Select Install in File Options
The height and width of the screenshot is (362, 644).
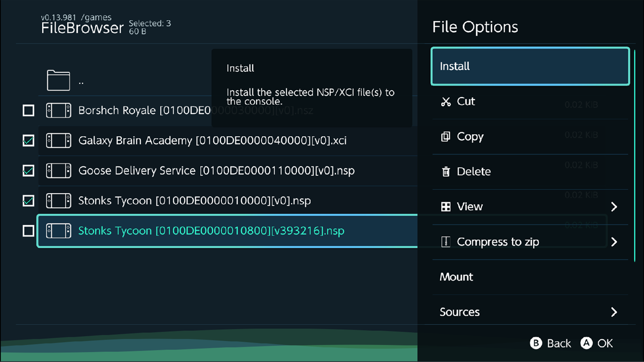(530, 66)
